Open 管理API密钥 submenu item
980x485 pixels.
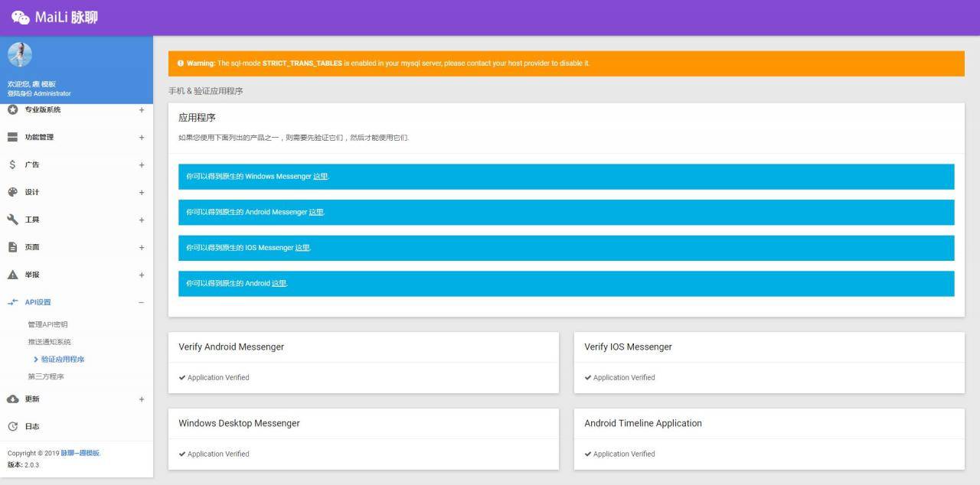(47, 324)
